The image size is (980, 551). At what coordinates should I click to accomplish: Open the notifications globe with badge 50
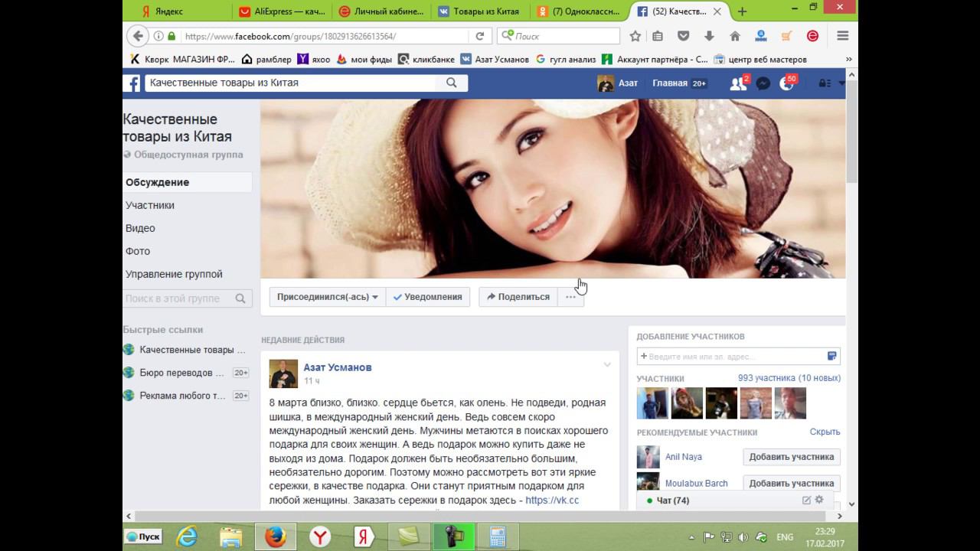click(786, 83)
